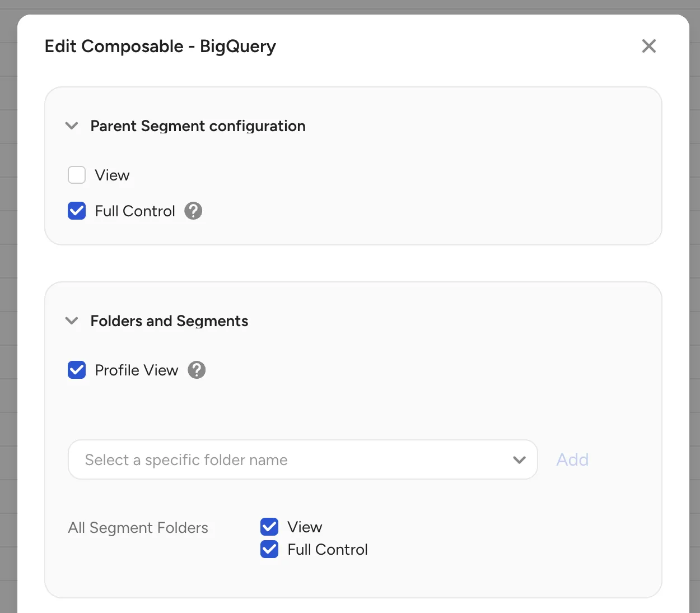Image resolution: width=700 pixels, height=613 pixels.
Task: Open help icon beside Profile View
Action: 197,370
